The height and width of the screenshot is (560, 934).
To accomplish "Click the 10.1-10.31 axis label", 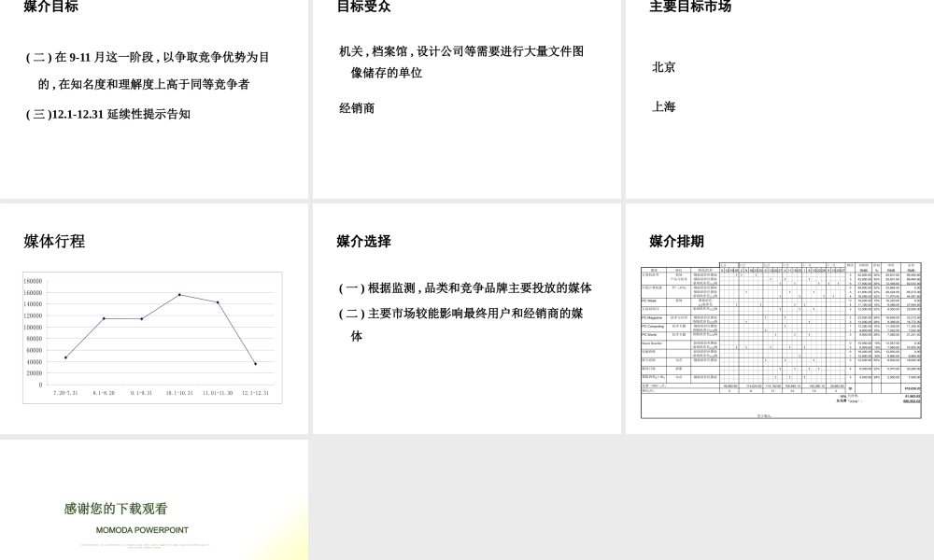I will (x=179, y=393).
